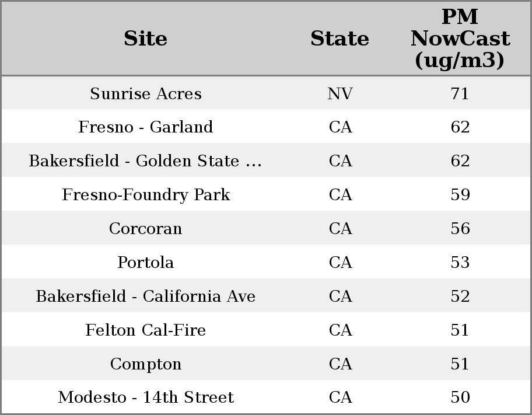Open the Fresno - Garland site entry

[x=146, y=127]
